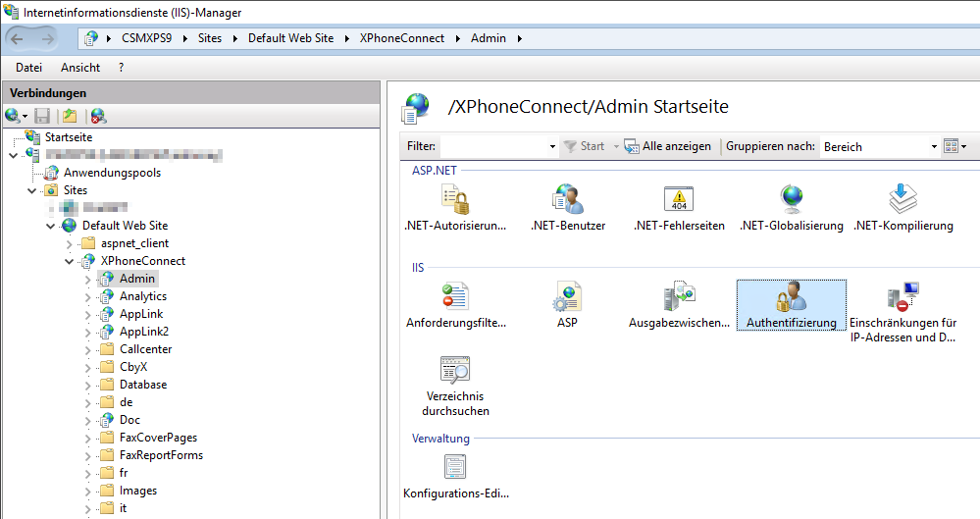
Task: Select the Analytics application node
Action: (143, 295)
